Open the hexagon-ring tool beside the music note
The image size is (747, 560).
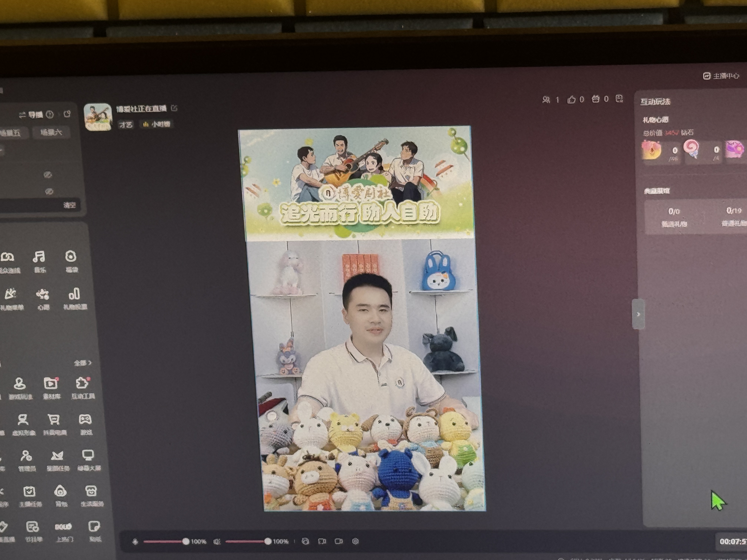(x=71, y=256)
